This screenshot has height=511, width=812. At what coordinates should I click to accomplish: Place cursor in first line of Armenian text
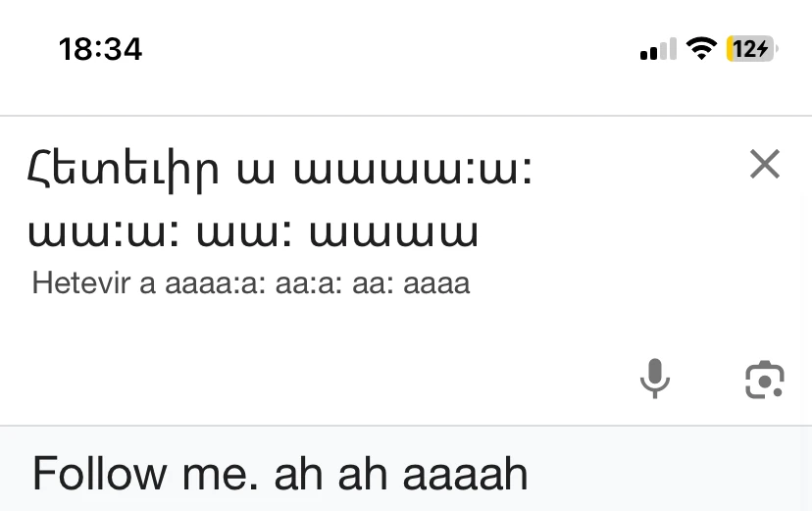[279, 171]
